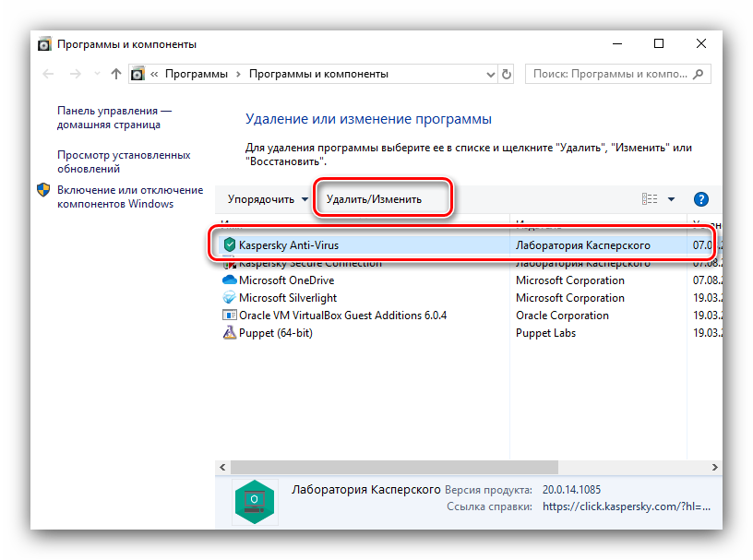Select 'Программы' breadcrumb in address bar
This screenshot has width=753, height=560.
point(197,74)
